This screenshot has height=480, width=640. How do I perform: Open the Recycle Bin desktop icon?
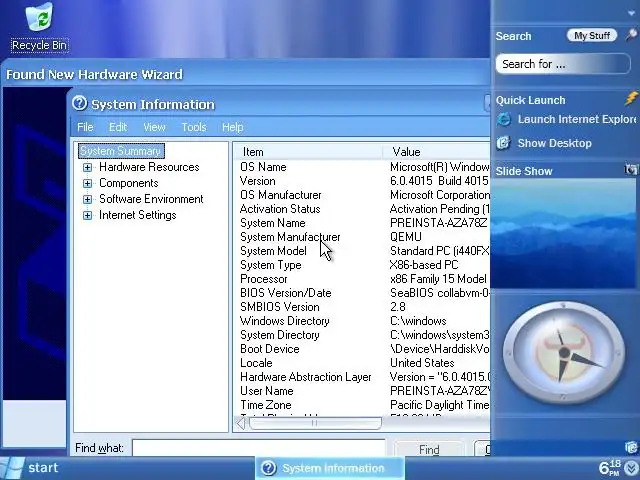click(x=40, y=27)
